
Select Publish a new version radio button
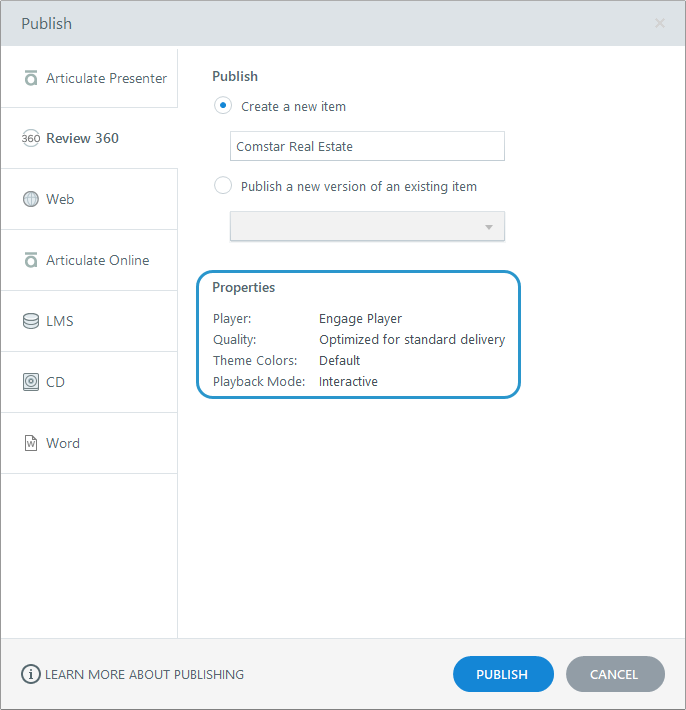pyautogui.click(x=223, y=186)
